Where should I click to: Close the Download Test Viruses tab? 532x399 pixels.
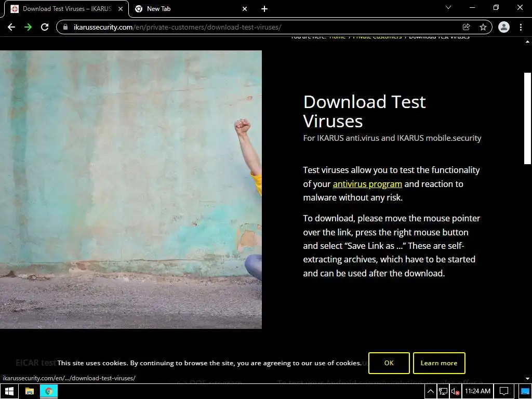pyautogui.click(x=121, y=9)
